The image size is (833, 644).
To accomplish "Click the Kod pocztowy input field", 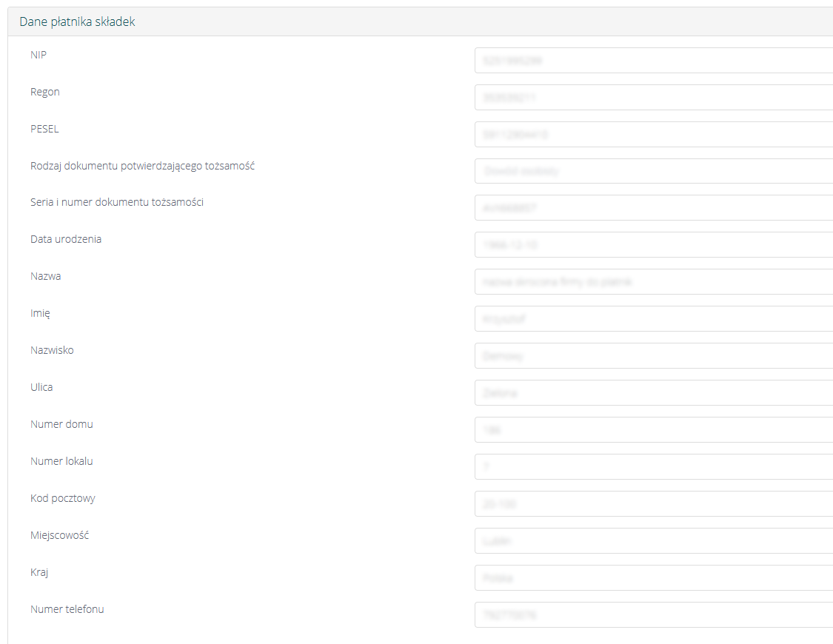I will (653, 504).
